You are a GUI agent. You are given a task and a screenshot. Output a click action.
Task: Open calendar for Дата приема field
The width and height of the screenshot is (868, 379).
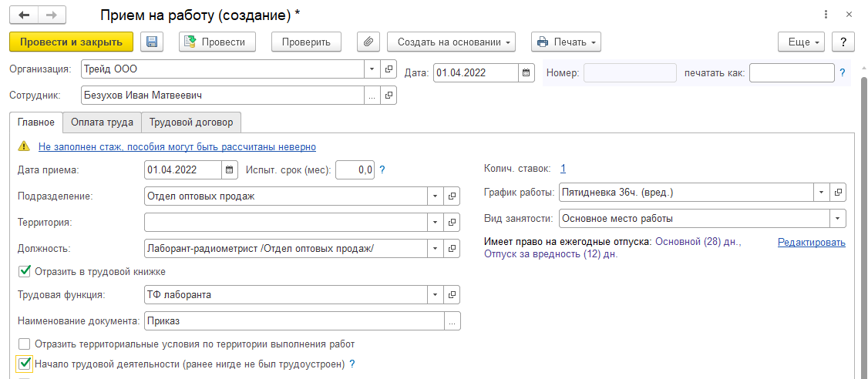pos(230,170)
